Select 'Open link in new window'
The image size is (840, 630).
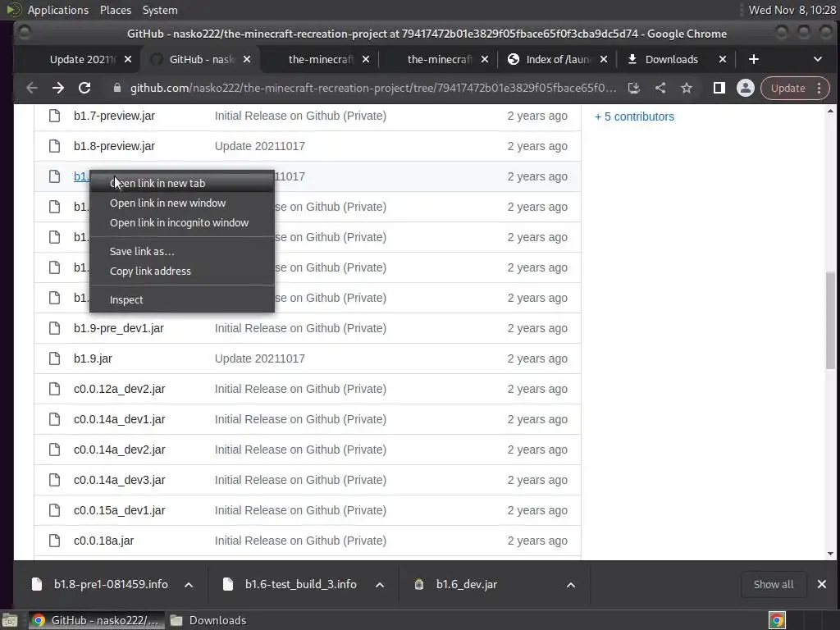182,203
